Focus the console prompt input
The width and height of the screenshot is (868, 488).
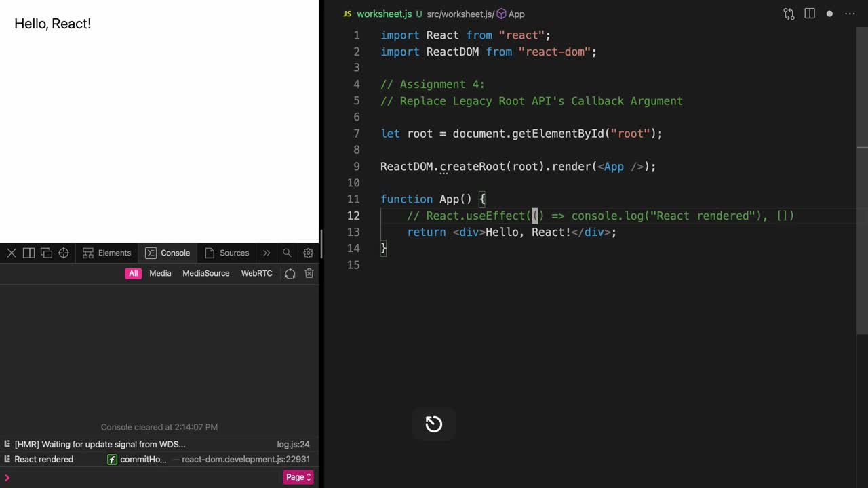pos(142,477)
